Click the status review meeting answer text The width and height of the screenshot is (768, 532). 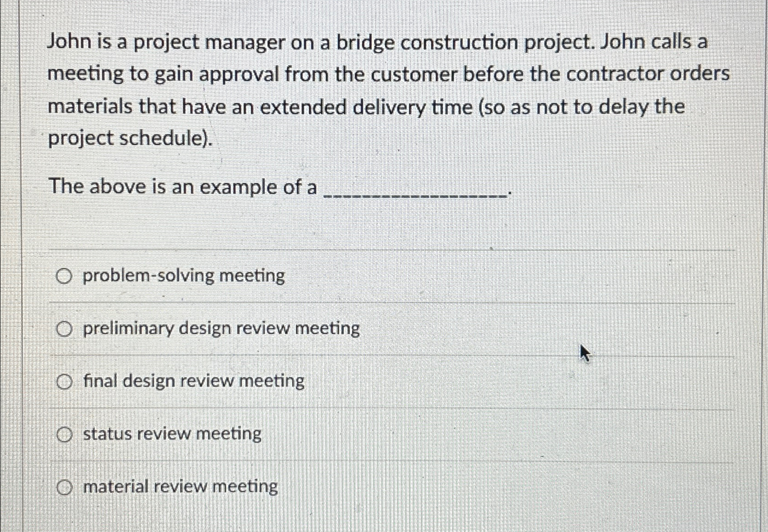click(171, 434)
